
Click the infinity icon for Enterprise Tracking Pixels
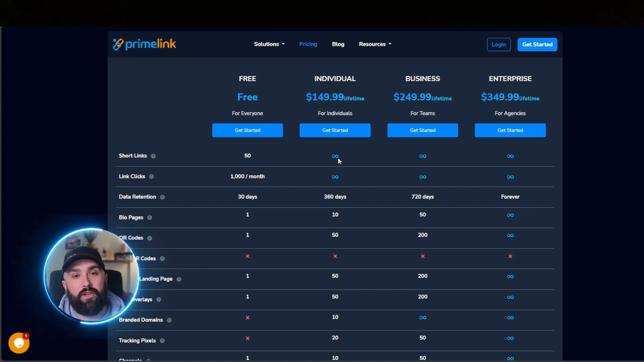pos(510,338)
